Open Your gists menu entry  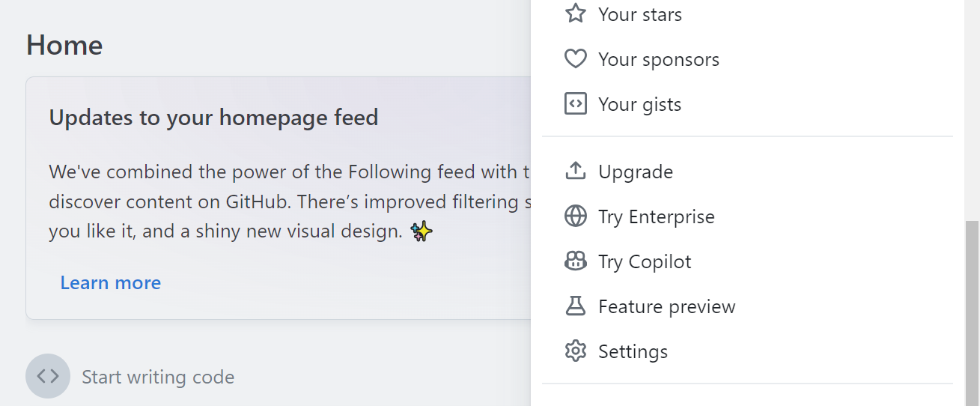pos(640,104)
